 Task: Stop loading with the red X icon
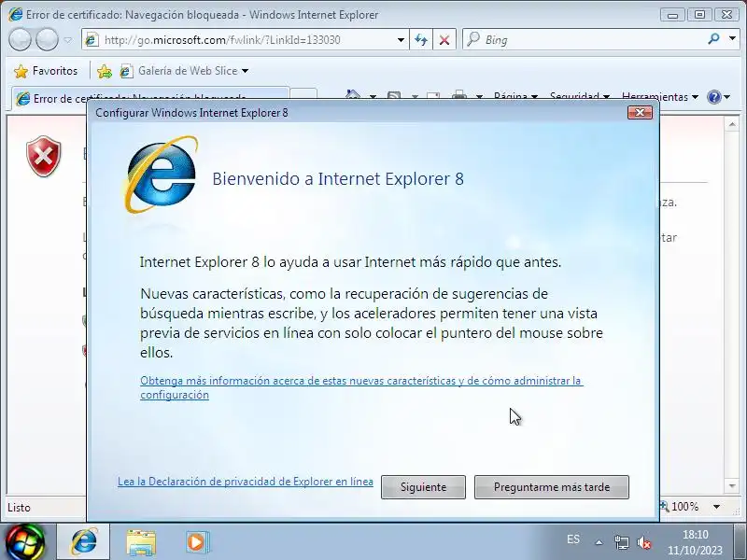point(444,40)
